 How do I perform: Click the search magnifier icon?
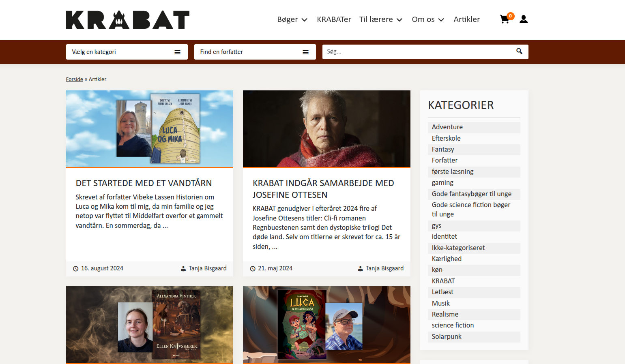(x=519, y=51)
